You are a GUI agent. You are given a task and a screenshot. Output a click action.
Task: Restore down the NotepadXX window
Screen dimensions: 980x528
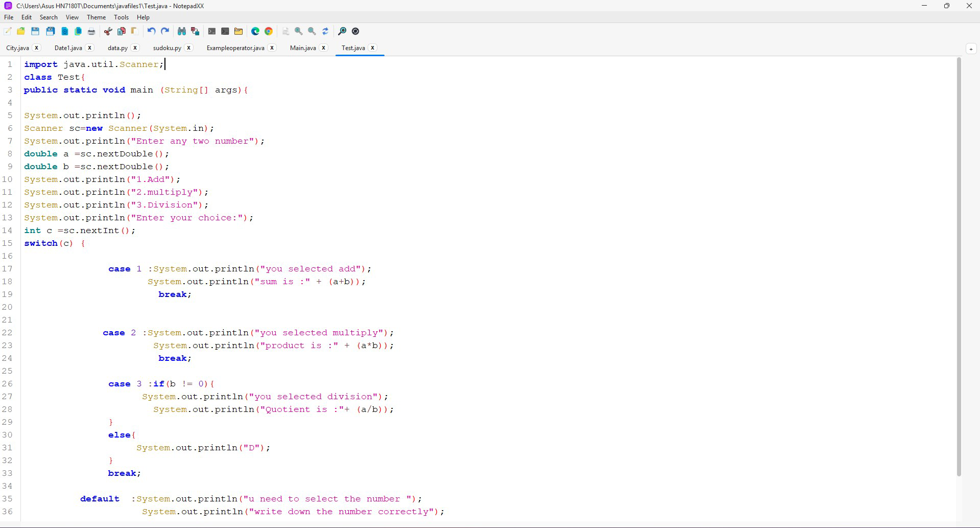tap(946, 6)
